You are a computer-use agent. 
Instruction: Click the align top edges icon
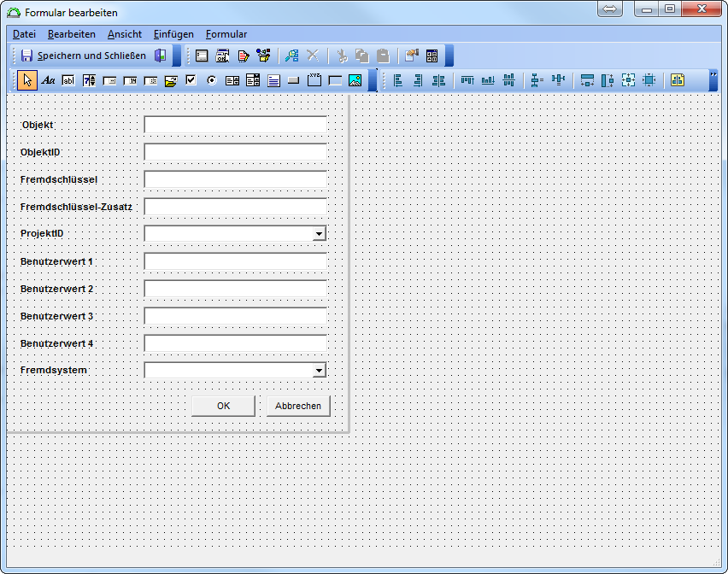coord(467,80)
